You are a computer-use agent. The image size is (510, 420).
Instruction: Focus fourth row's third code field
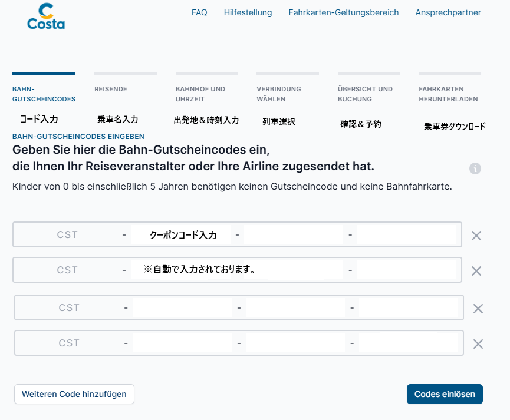[x=295, y=343]
